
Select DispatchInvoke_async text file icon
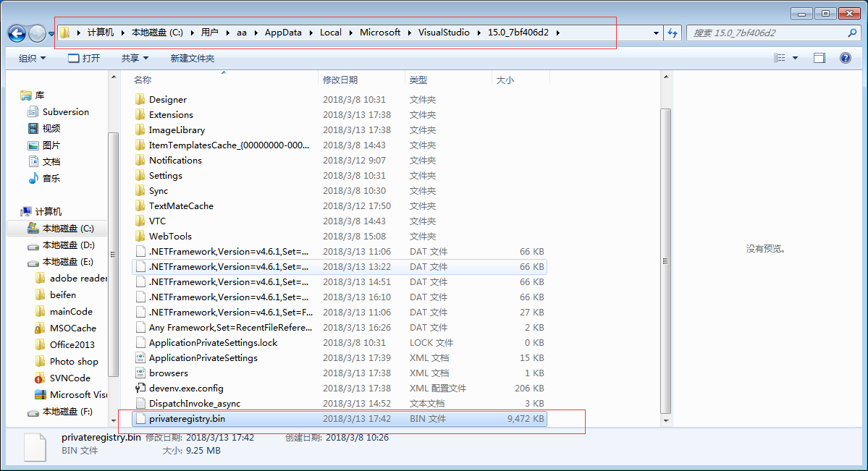[x=140, y=404]
